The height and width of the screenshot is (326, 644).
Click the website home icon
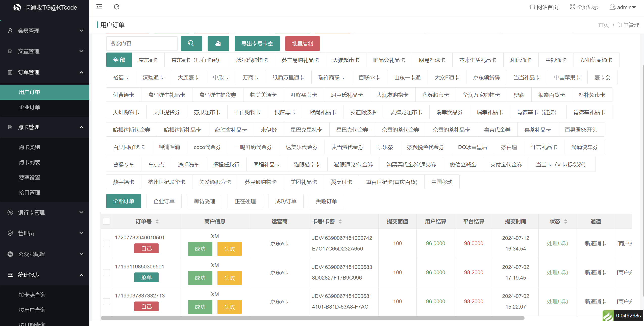532,7
